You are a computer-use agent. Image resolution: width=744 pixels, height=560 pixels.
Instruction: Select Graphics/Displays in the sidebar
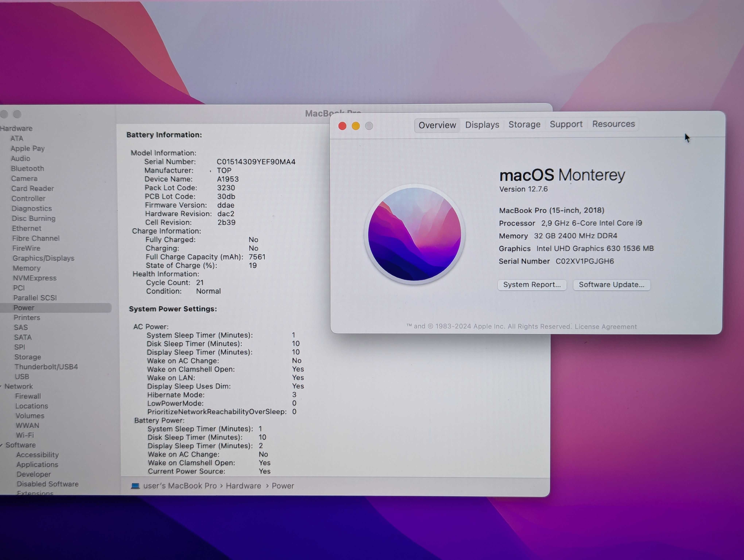click(x=44, y=258)
